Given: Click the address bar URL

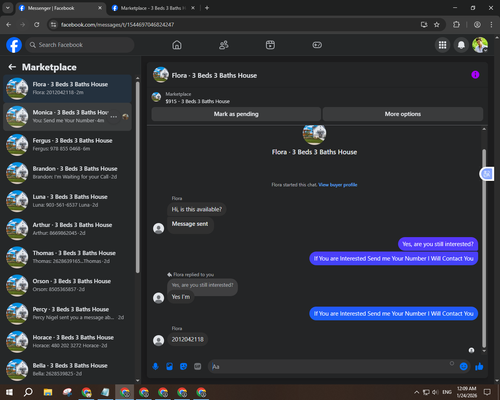Looking at the screenshot, I should (x=117, y=25).
